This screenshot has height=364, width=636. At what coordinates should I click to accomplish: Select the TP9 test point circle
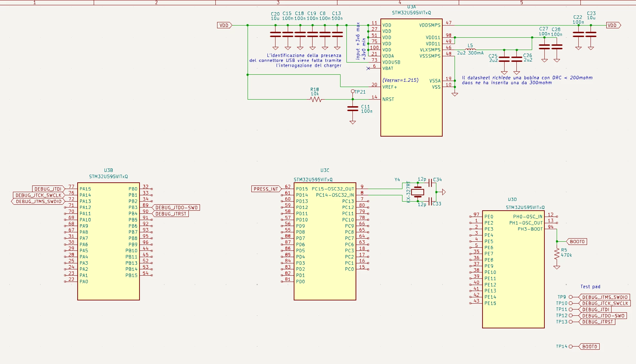571,297
